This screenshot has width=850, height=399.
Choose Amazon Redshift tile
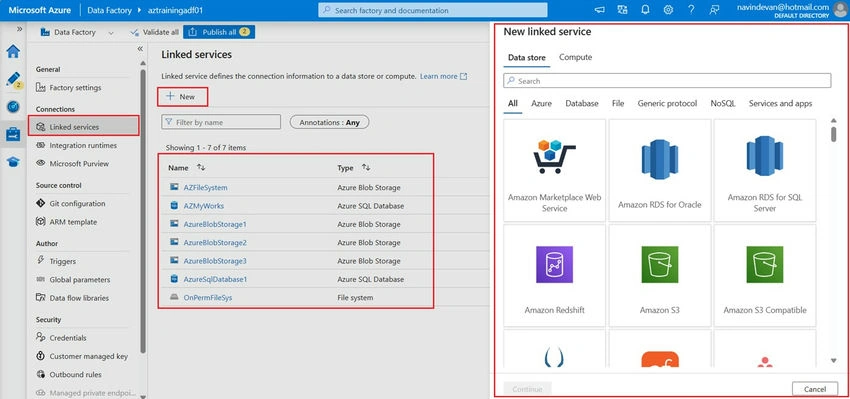pos(555,275)
